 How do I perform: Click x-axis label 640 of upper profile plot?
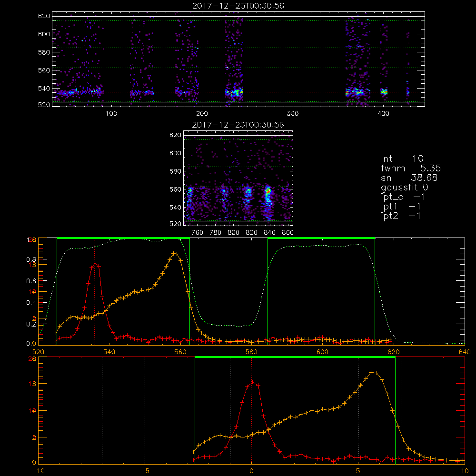coord(465,352)
